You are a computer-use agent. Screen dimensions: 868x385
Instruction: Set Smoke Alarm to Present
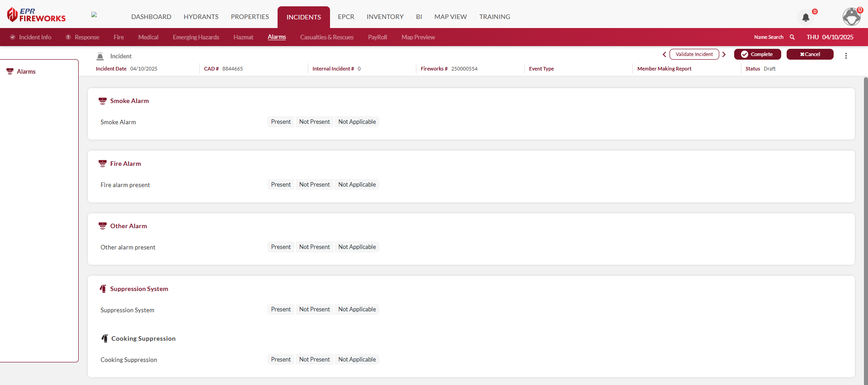point(281,122)
